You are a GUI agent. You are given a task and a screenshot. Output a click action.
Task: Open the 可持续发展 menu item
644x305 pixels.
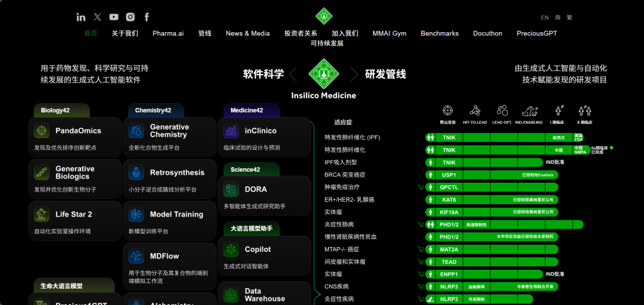pyautogui.click(x=327, y=43)
